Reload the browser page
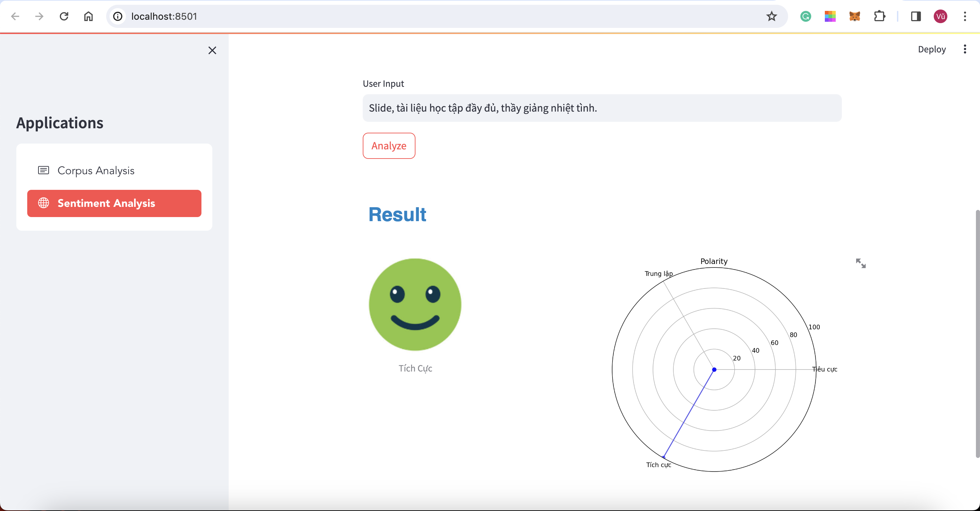This screenshot has height=511, width=980. point(64,16)
